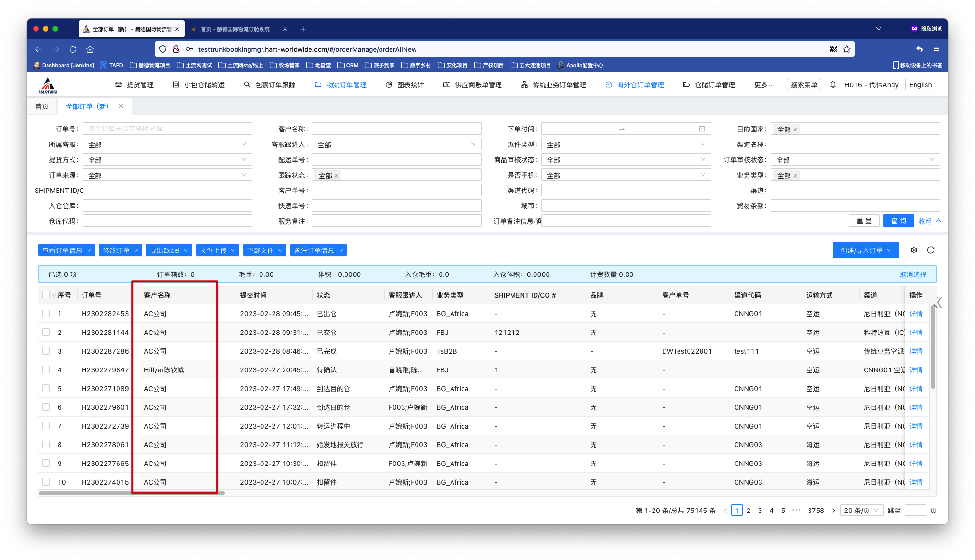975x560 pixels.
Task: Bookmark page with star icon
Action: [847, 49]
